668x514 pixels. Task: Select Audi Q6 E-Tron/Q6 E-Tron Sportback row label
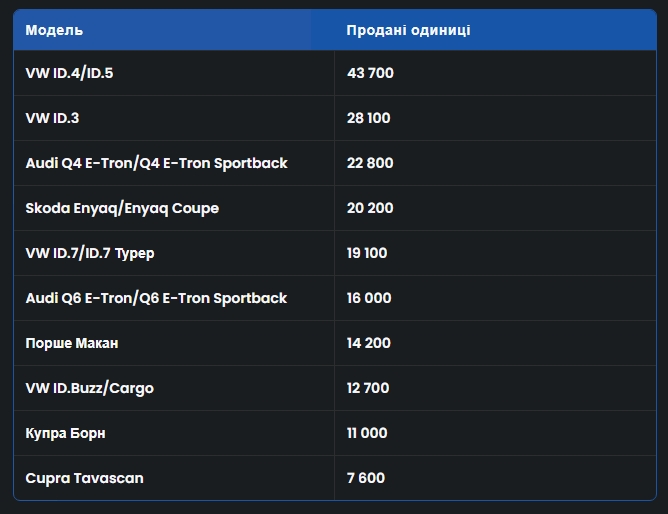click(x=156, y=298)
